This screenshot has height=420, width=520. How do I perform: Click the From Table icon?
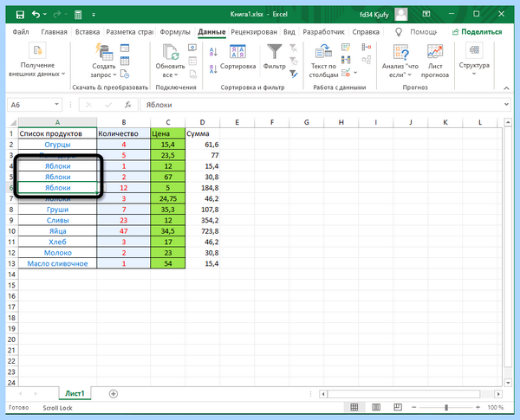[125, 61]
